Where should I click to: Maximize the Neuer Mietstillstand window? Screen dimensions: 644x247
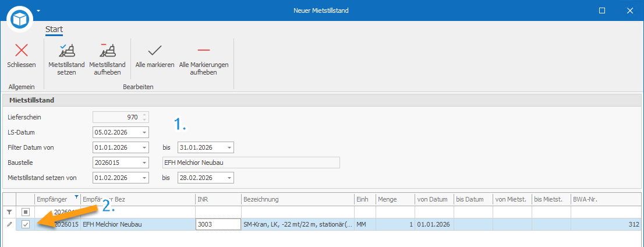[x=601, y=10]
